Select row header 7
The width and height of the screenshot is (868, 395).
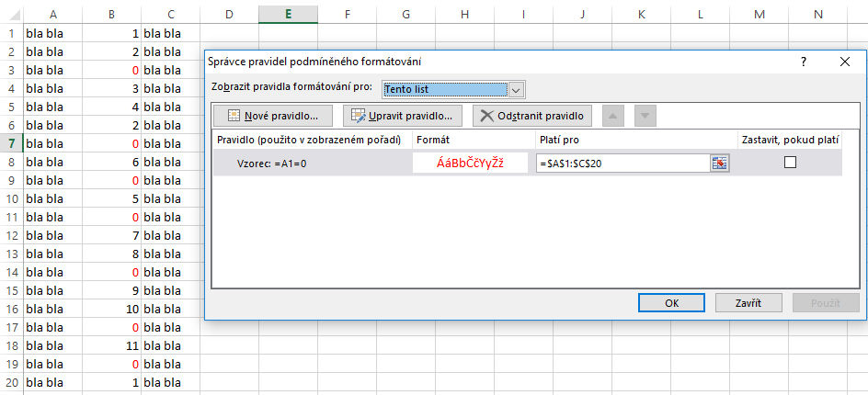point(10,143)
